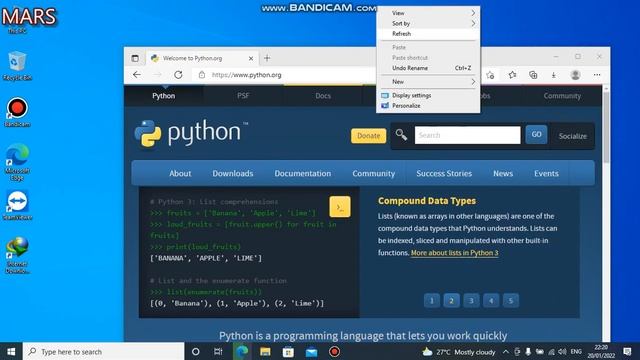Show slide 5 of the code carousel
This screenshot has height=360, width=640.
(x=510, y=301)
